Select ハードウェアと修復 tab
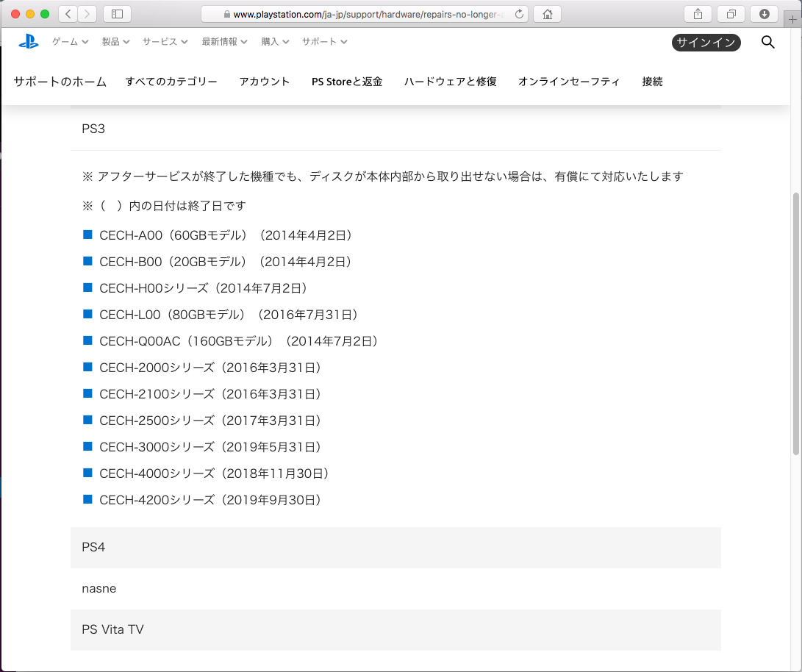Viewport: 802px width, 672px height. (x=450, y=82)
